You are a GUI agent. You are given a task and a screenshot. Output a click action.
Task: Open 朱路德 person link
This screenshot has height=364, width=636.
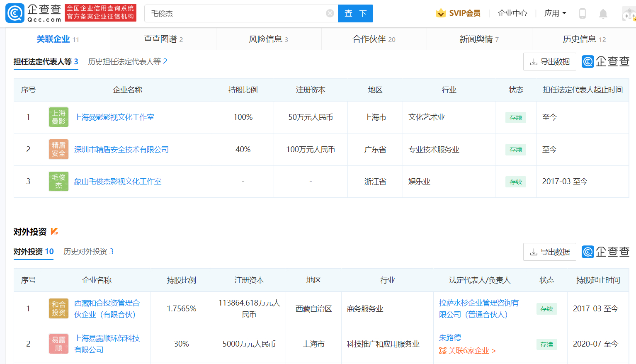450,338
